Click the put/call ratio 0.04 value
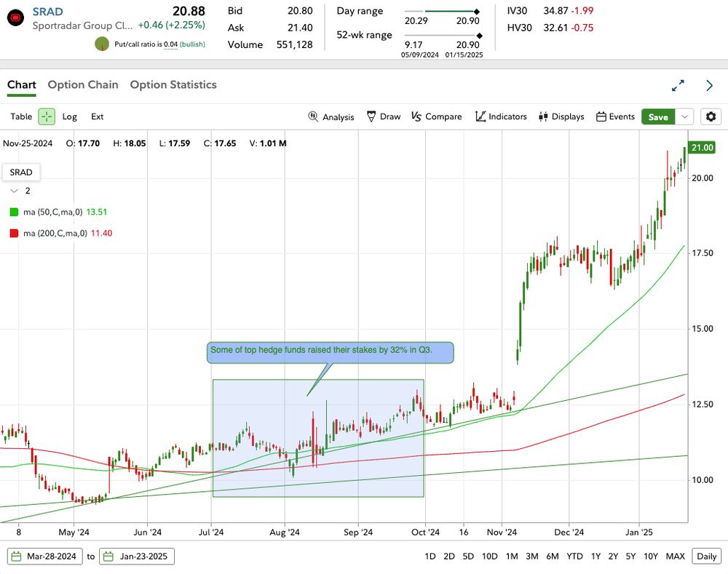Screen dimensions: 728x574 point(170,44)
